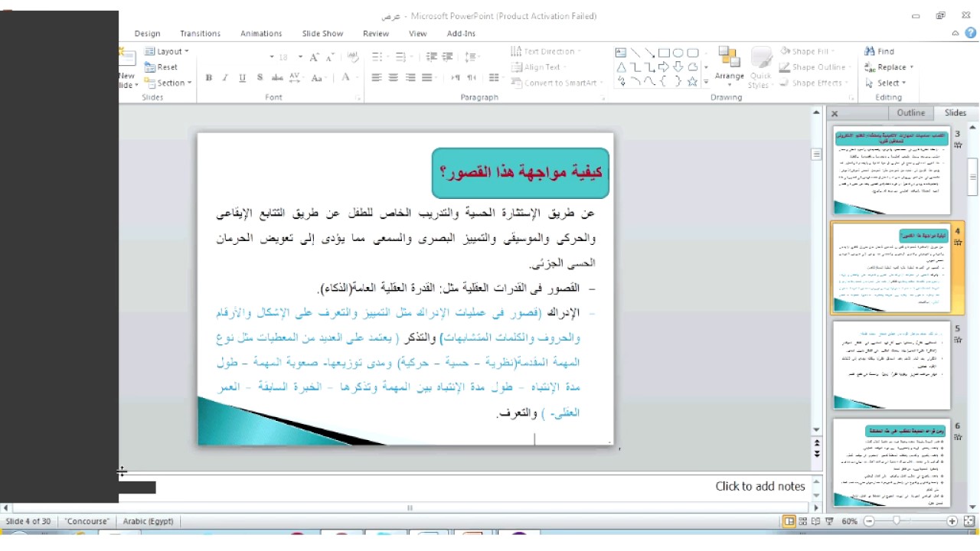Select slide 5 thumbnail

pos(892,367)
